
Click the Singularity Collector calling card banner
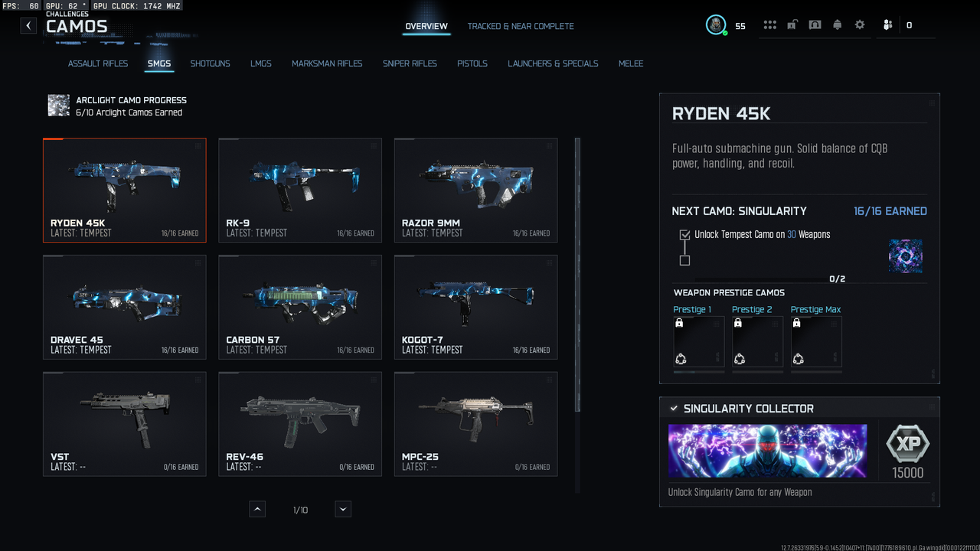[768, 451]
